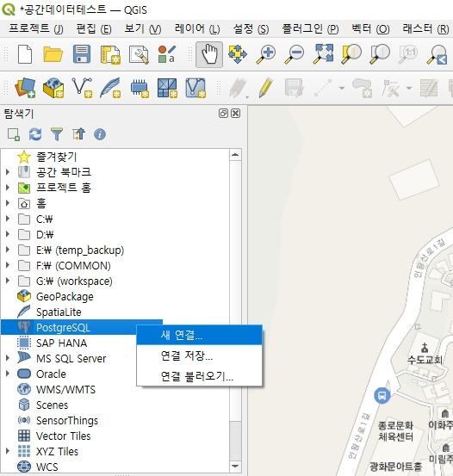This screenshot has height=476, width=453.
Task: Open a project with the yellow folder icon
Action: point(53,54)
